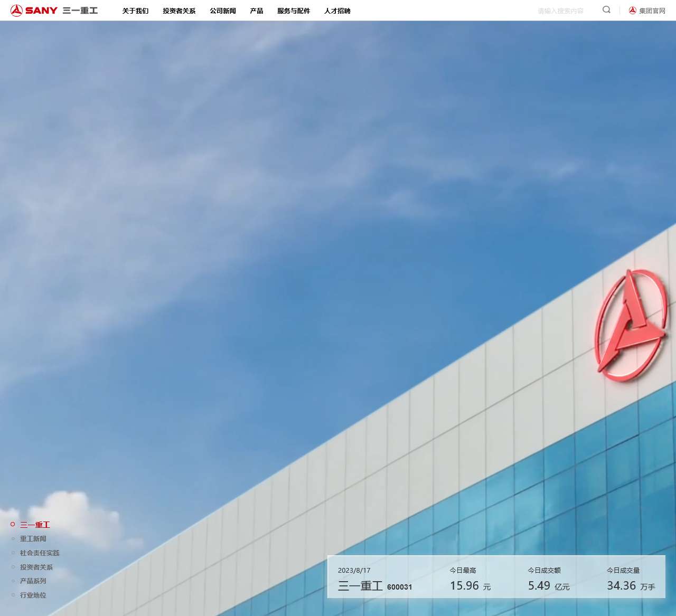Visit the 集团官网 link
This screenshot has width=676, height=616.
click(x=652, y=11)
